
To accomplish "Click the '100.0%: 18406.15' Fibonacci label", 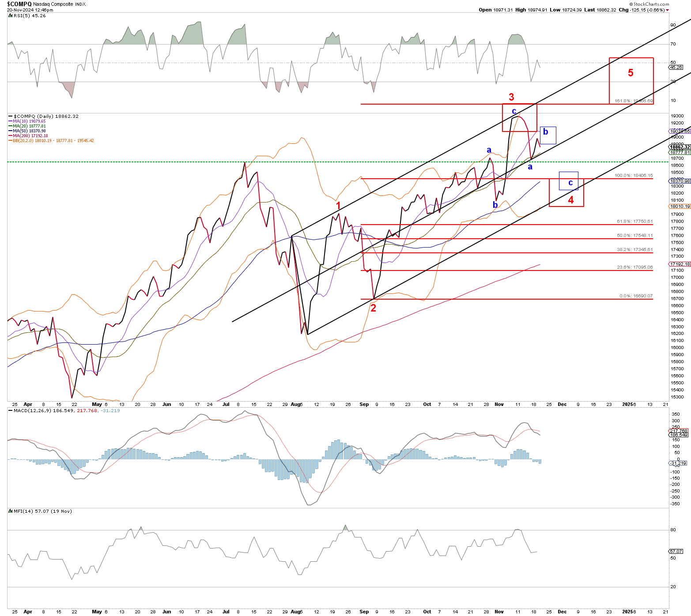I will pos(634,176).
